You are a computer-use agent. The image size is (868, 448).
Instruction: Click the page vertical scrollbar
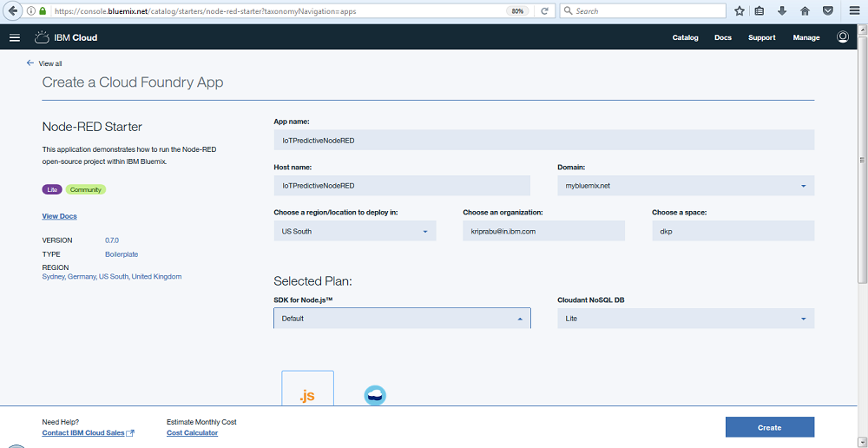(x=862, y=161)
